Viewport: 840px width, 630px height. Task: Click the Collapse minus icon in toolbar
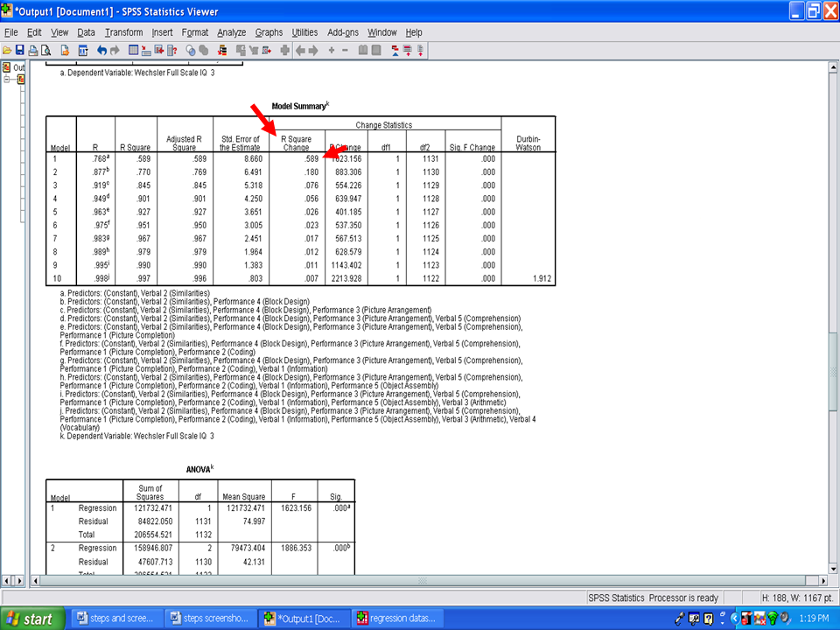[x=345, y=51]
